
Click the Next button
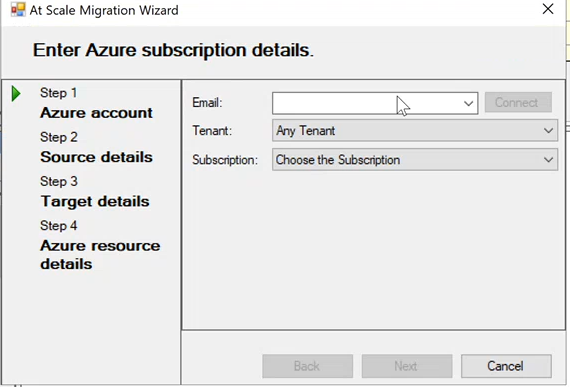(407, 366)
